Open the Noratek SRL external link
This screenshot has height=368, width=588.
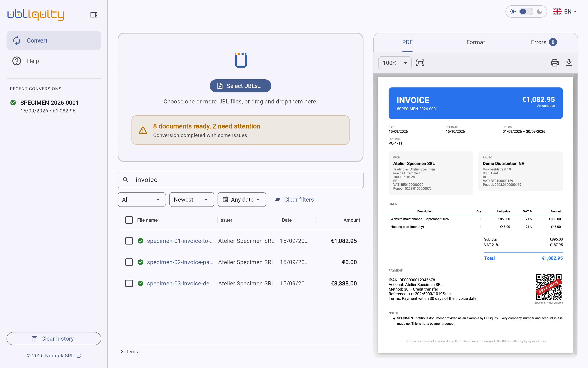pos(54,356)
